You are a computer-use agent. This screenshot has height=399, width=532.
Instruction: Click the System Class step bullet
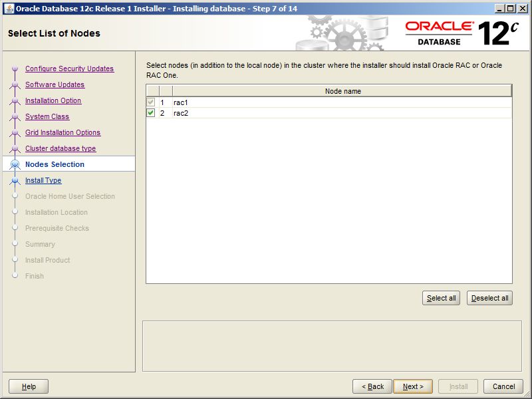15,116
